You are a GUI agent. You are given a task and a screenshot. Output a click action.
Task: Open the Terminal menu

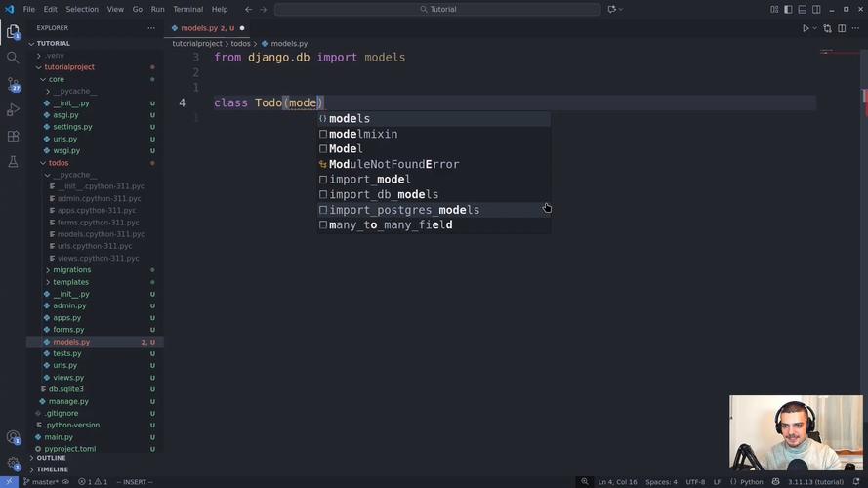[x=187, y=9]
